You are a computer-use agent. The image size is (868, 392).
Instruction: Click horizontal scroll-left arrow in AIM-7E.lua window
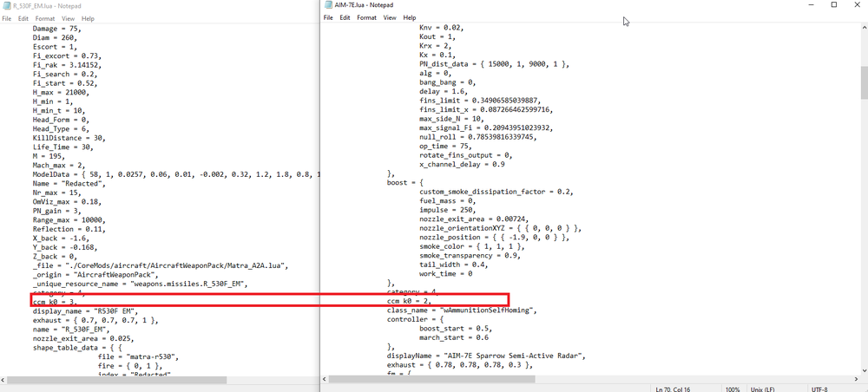[325, 379]
